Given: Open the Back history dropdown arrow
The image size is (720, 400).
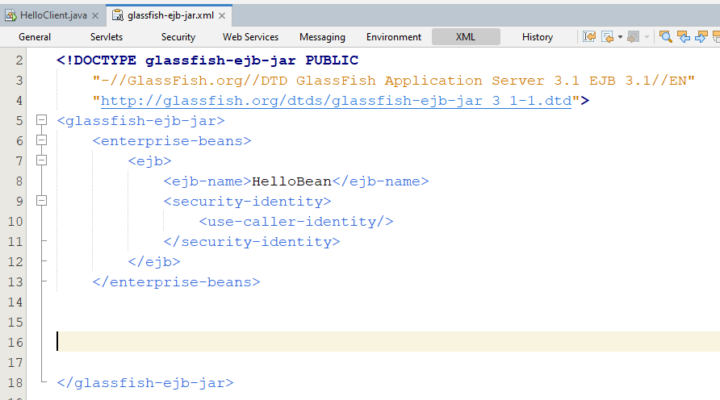Looking at the screenshot, I should (x=620, y=37).
